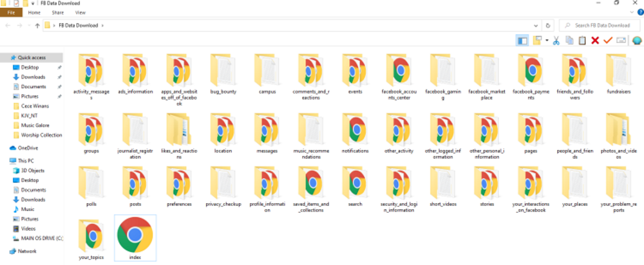Select the facebook_payments folder
This screenshot has height=265, width=644.
pyautogui.click(x=531, y=76)
